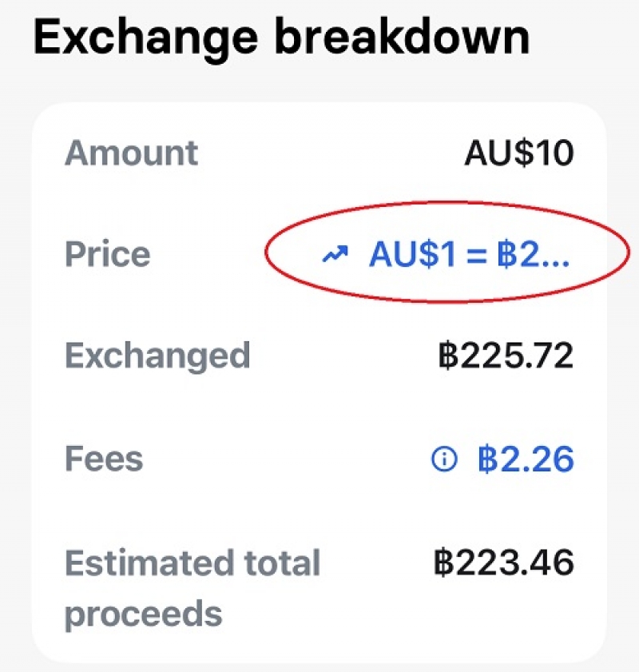Click the Amount label
The width and height of the screenshot is (639, 672).
[132, 153]
